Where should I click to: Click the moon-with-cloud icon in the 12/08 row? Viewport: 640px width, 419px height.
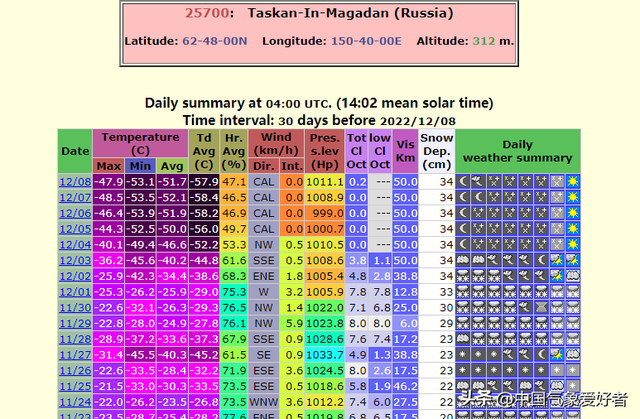click(x=478, y=182)
